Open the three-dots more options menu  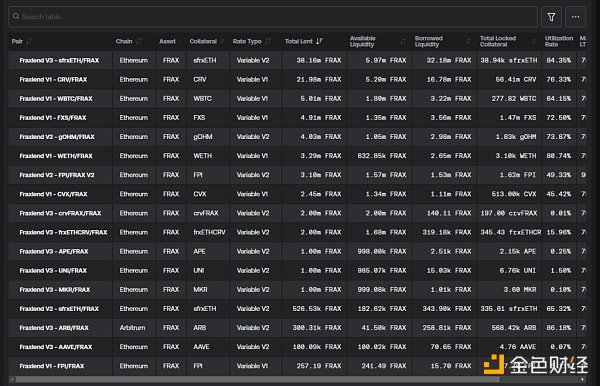[575, 17]
